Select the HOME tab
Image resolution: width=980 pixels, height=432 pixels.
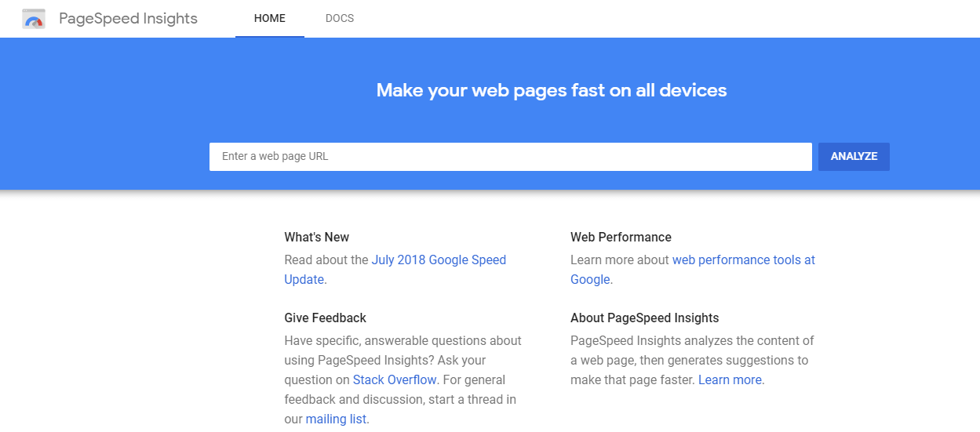coord(270,18)
